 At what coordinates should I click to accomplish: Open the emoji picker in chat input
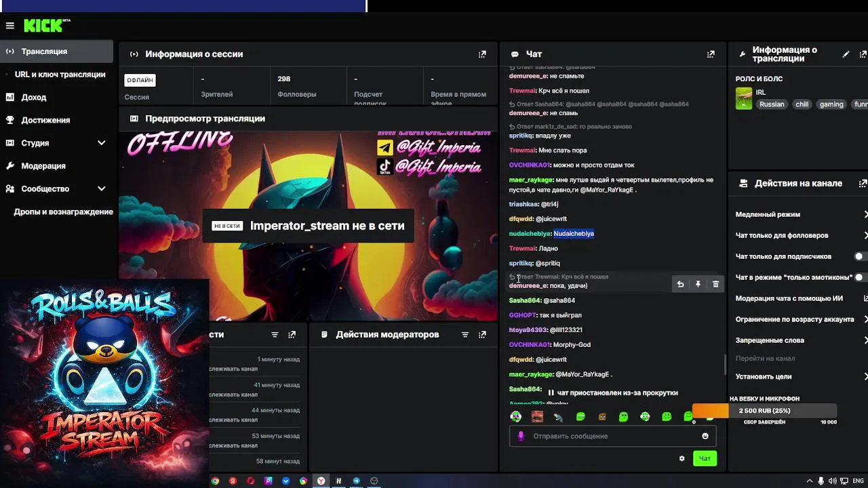(705, 436)
